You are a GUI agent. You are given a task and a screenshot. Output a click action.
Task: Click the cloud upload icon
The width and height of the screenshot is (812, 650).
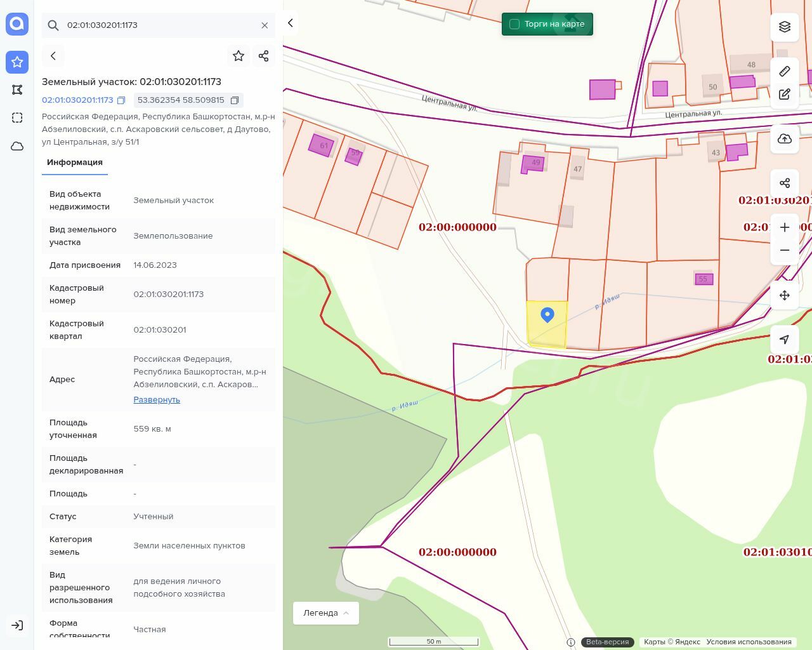coord(784,139)
